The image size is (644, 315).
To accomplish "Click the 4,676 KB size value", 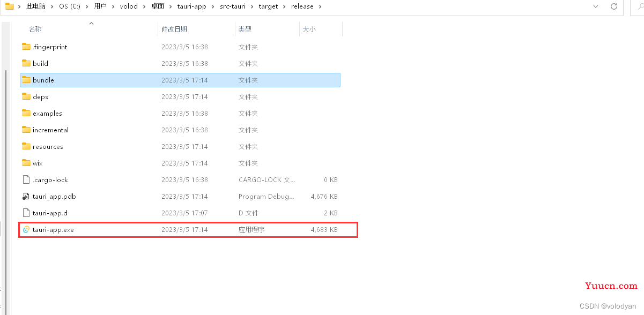I will (324, 196).
